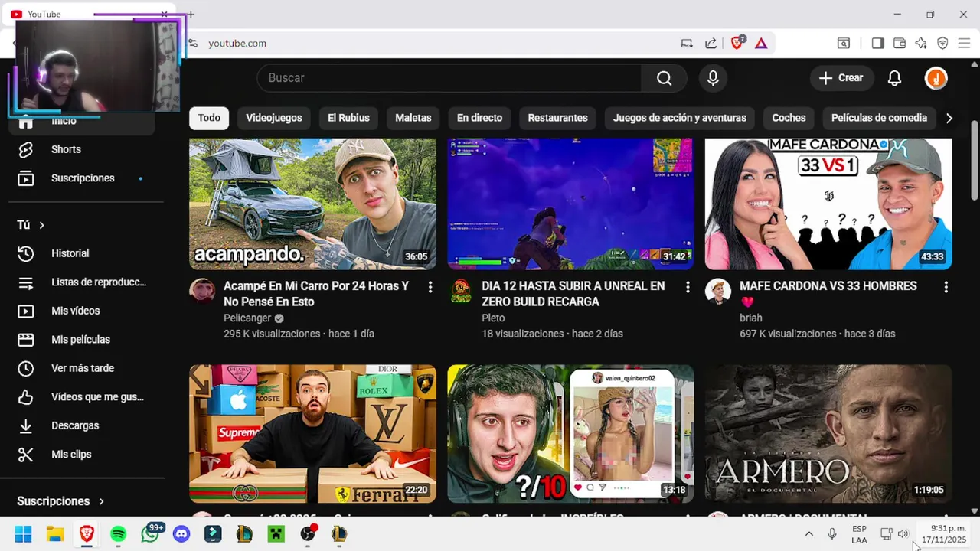Open Pelicanger channel avatar
980x551 pixels.
(202, 291)
